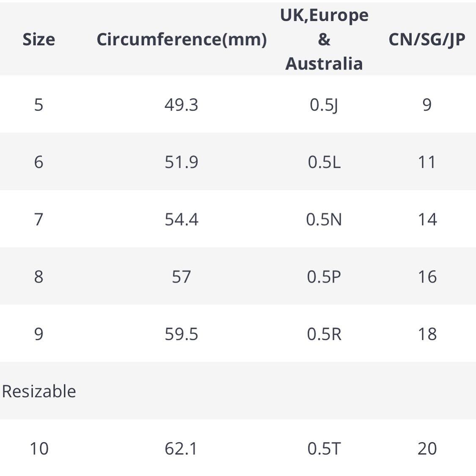The width and height of the screenshot is (476, 476).
Task: Select size 8 in the table
Action: [x=39, y=276]
